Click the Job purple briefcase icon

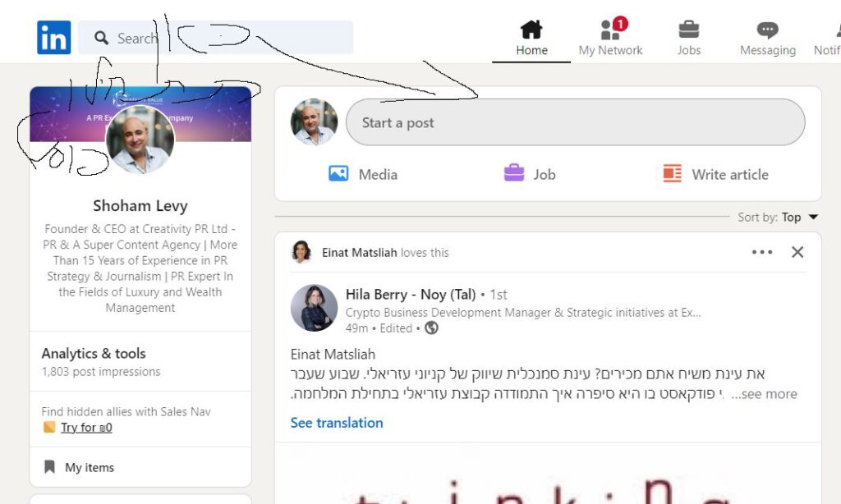[x=514, y=173]
